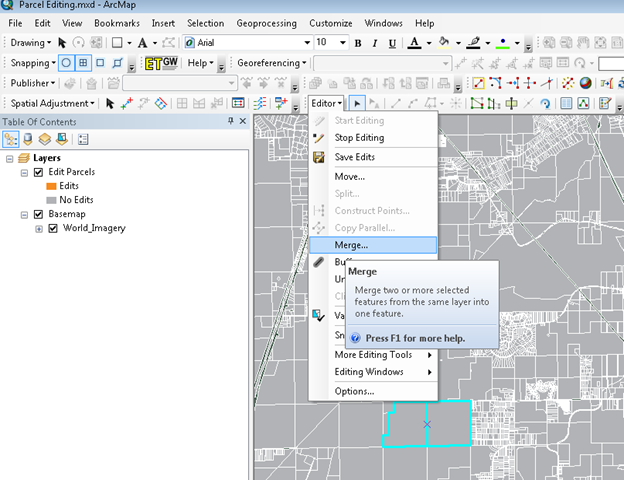Toggle Point Snapping circle icon
Screen dimensions: 624x480
click(66, 63)
